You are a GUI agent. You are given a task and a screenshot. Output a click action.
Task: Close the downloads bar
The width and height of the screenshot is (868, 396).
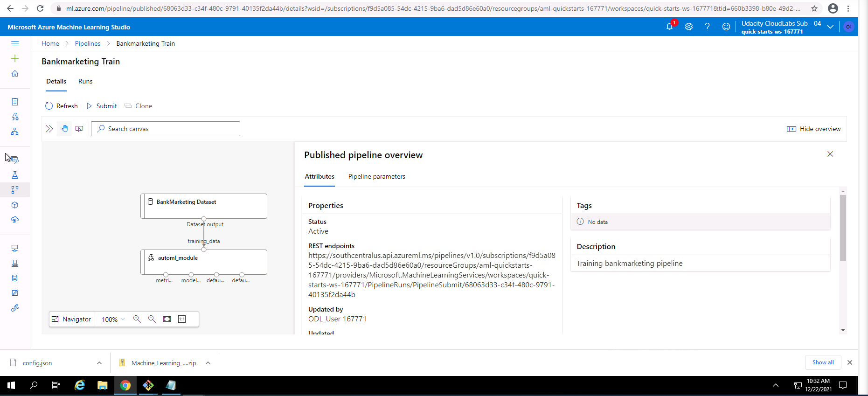[850, 362]
